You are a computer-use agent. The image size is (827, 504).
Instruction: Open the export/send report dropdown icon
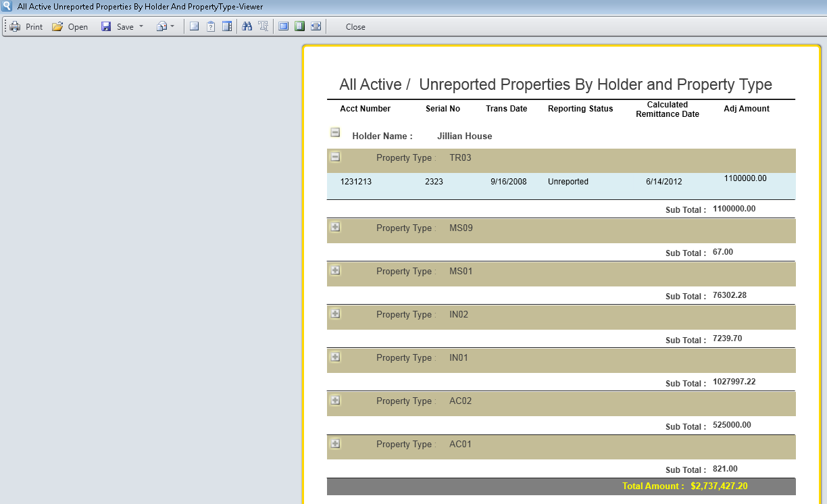click(x=166, y=26)
